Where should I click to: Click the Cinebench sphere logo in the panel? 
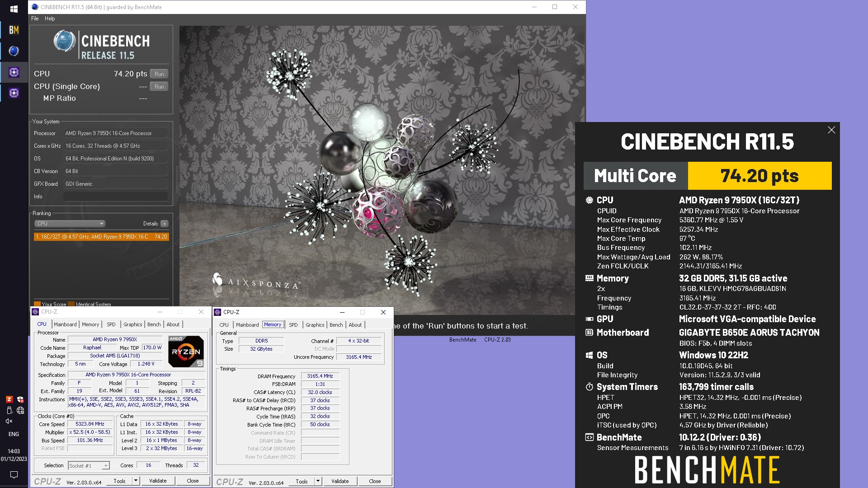pyautogui.click(x=65, y=41)
